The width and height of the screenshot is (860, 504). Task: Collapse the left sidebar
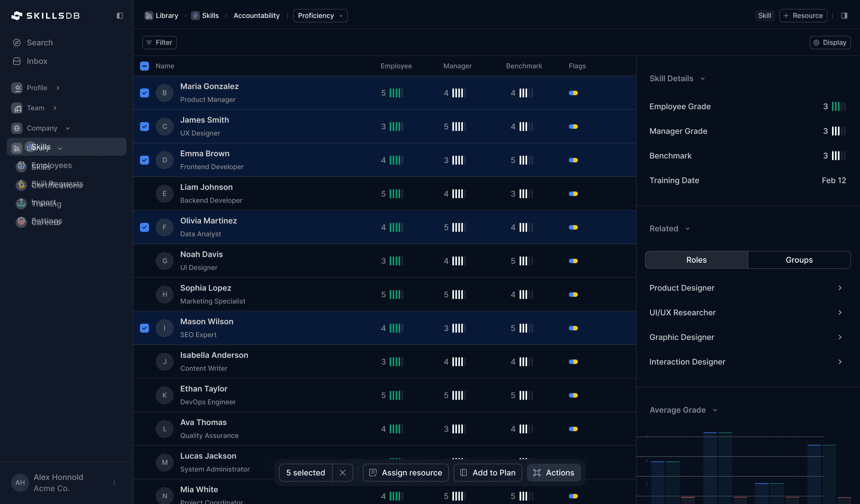tap(120, 15)
